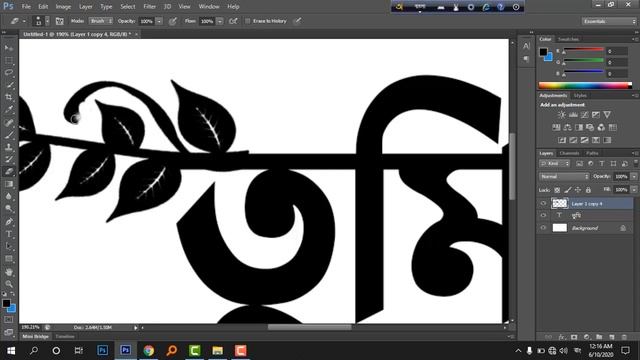Viewport: 640px width, 360px height.
Task: Click the Curves adjustment icon
Action: pyautogui.click(x=584, y=115)
